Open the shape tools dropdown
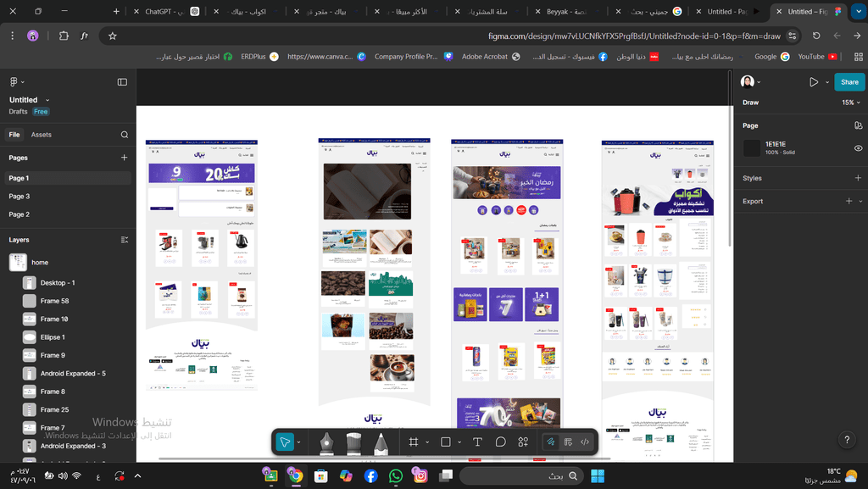Viewport: 868px width, 489px height. 459,442
